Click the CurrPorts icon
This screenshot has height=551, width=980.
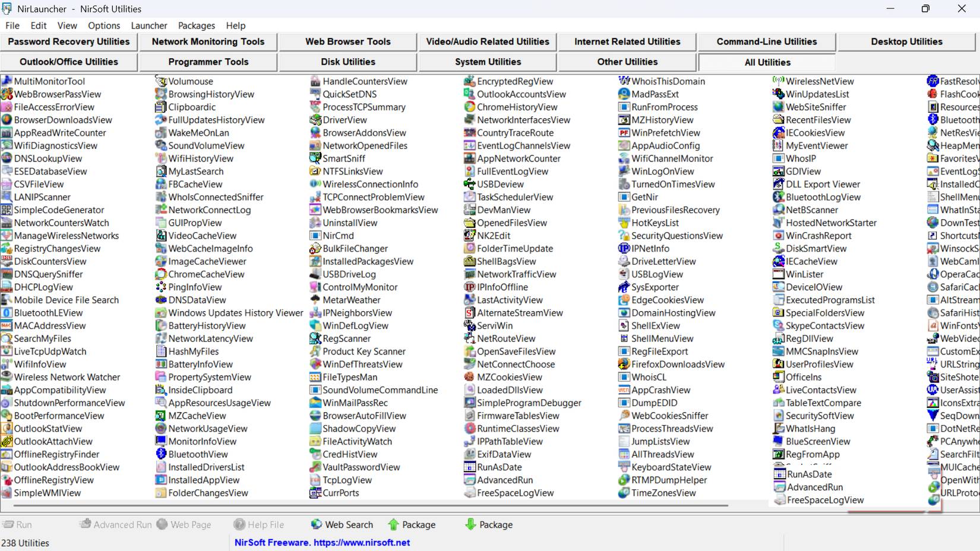click(315, 493)
